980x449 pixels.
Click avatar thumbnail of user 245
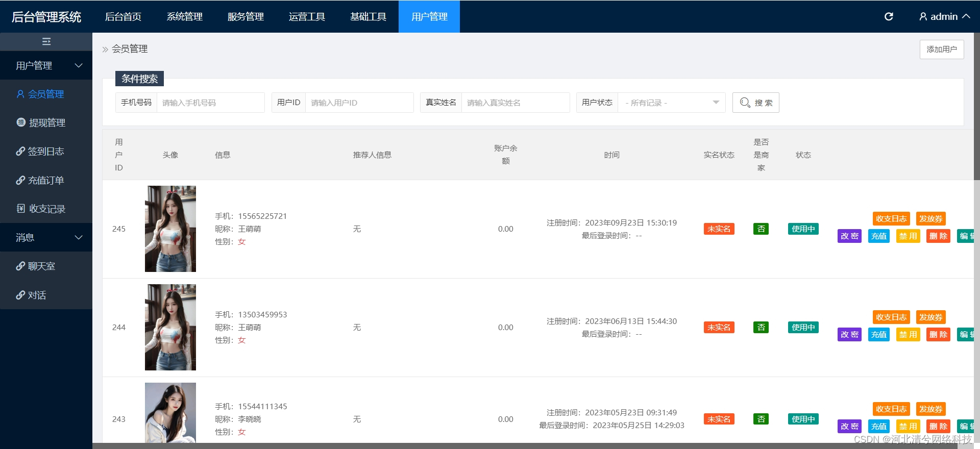pos(170,229)
